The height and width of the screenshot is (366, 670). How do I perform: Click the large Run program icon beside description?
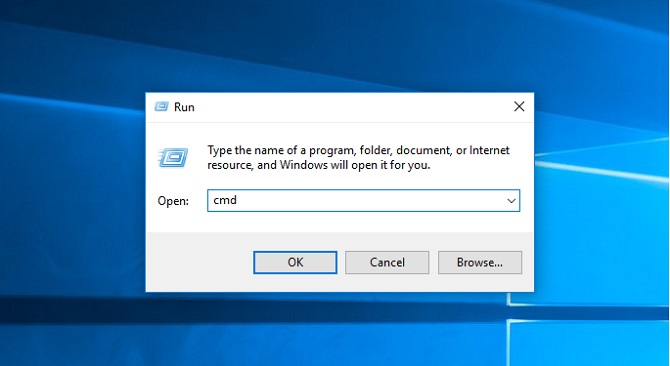pyautogui.click(x=173, y=158)
